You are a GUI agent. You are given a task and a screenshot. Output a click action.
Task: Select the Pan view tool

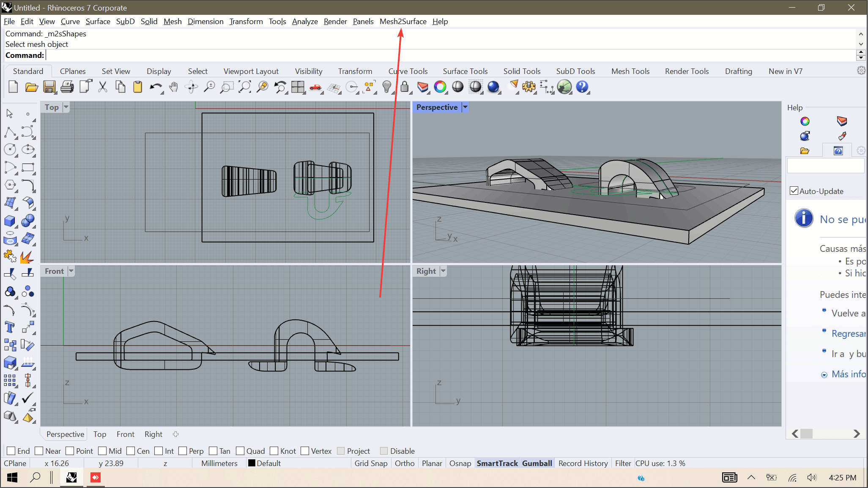coord(173,87)
